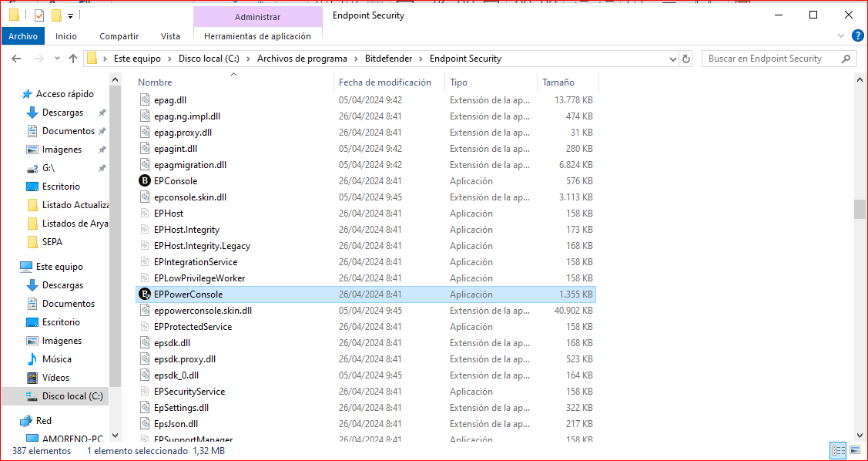Open the Herramientas de aplicación tab

click(x=257, y=36)
